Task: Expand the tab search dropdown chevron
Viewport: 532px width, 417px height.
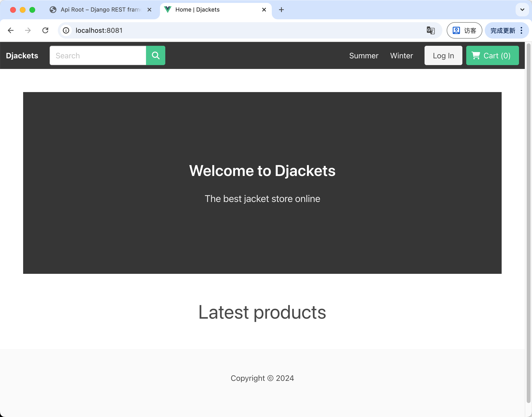Action: point(522,10)
